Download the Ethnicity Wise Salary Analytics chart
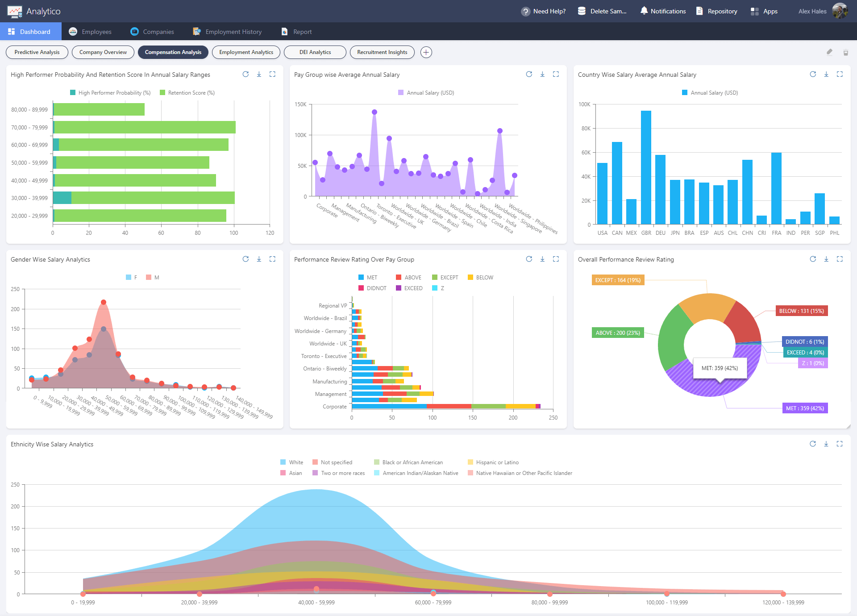Screen dimensions: 857x616 tap(826, 444)
